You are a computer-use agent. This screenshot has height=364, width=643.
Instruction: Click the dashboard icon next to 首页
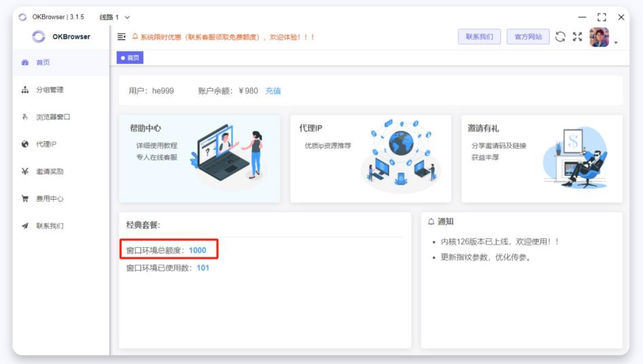point(25,62)
